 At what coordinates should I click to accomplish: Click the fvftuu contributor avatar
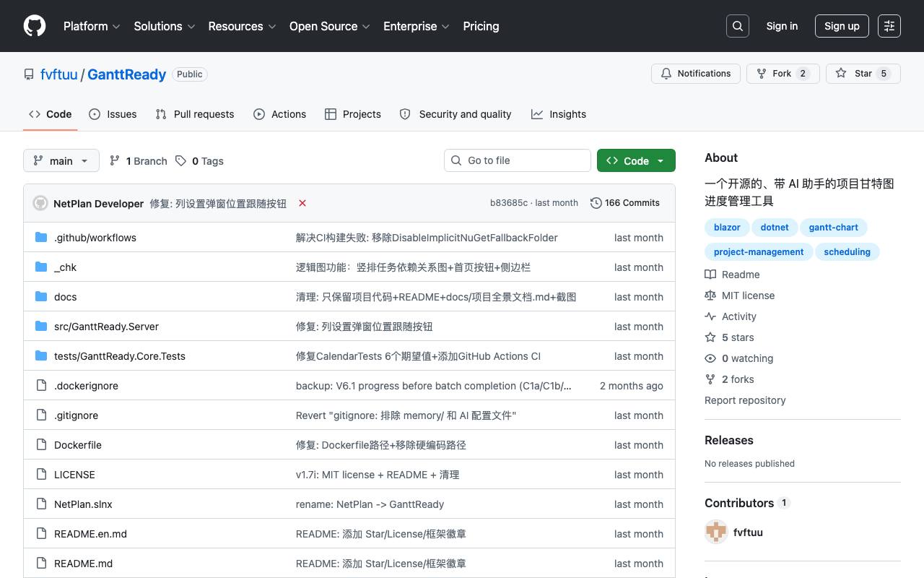click(x=716, y=532)
